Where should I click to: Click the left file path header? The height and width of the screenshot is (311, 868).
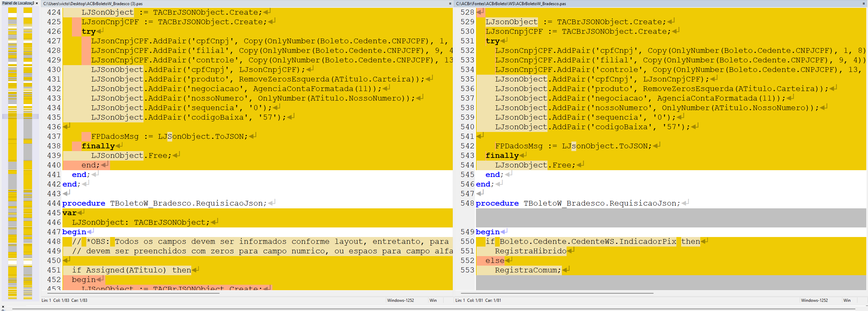(x=93, y=4)
